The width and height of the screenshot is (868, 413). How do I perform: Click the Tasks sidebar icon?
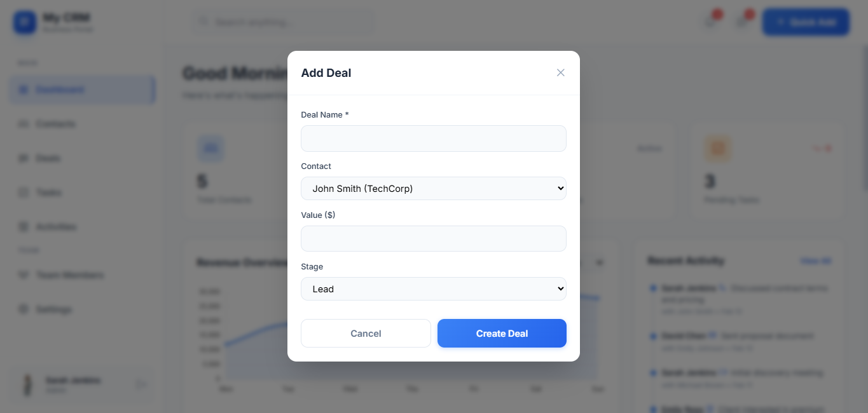coord(24,193)
